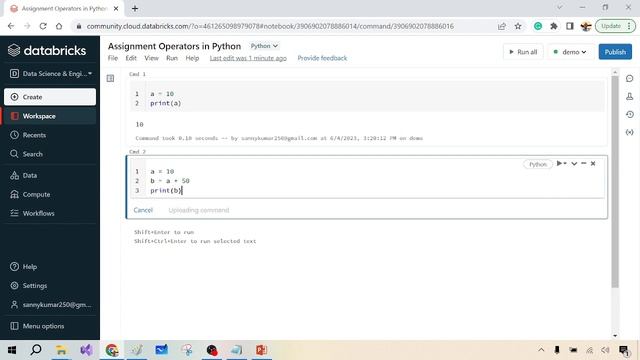
Task: Bookmark this page with the star icon
Action: pyautogui.click(x=518, y=26)
